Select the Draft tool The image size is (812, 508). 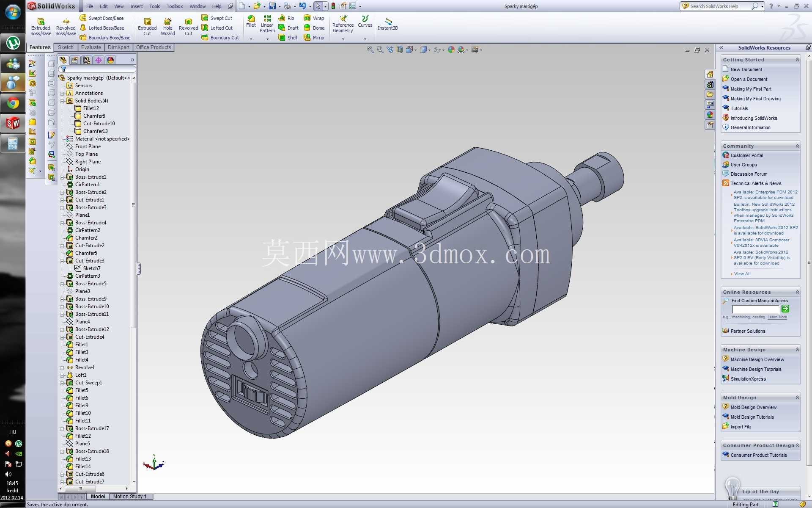[x=288, y=28]
